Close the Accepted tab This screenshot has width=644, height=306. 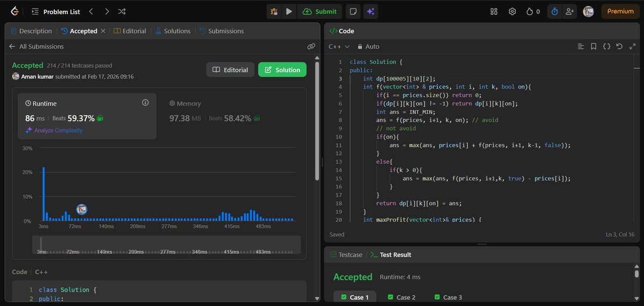tap(103, 31)
